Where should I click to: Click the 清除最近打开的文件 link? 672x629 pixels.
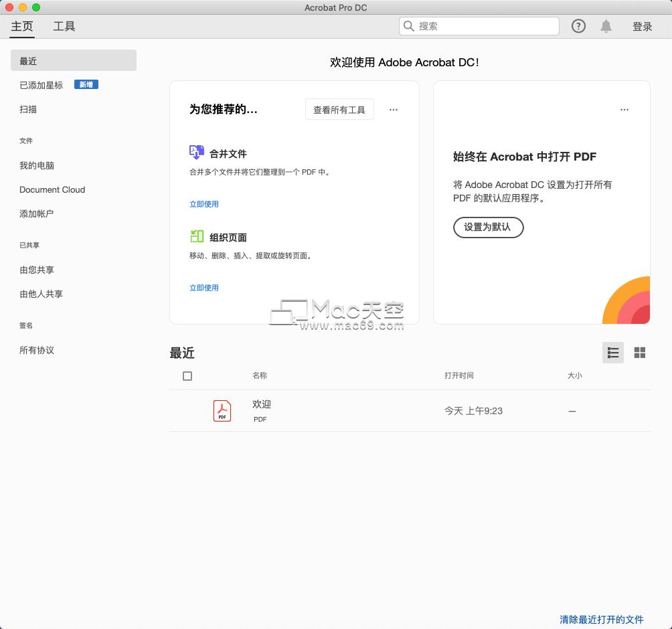tap(603, 620)
